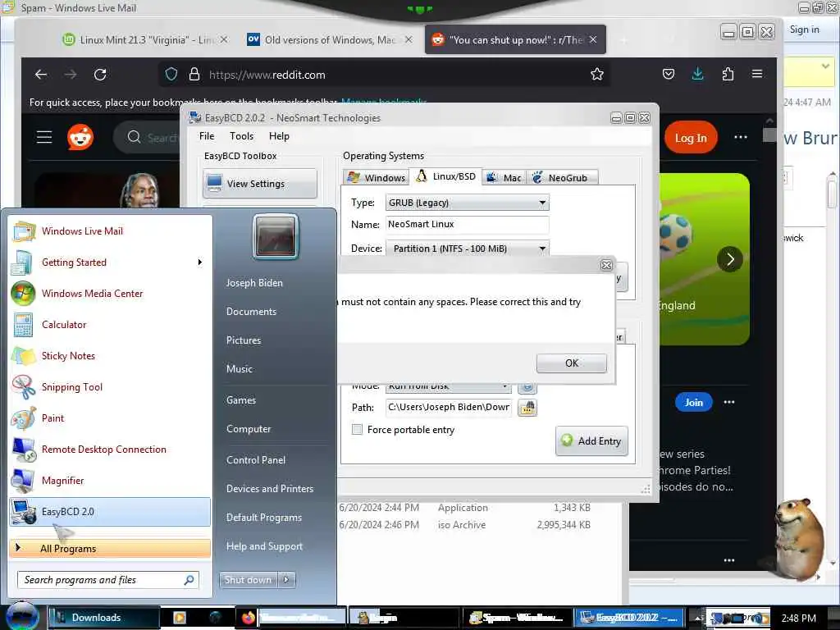Open EasyBCD Tools menu
Screen dimensions: 840x630
click(242, 136)
